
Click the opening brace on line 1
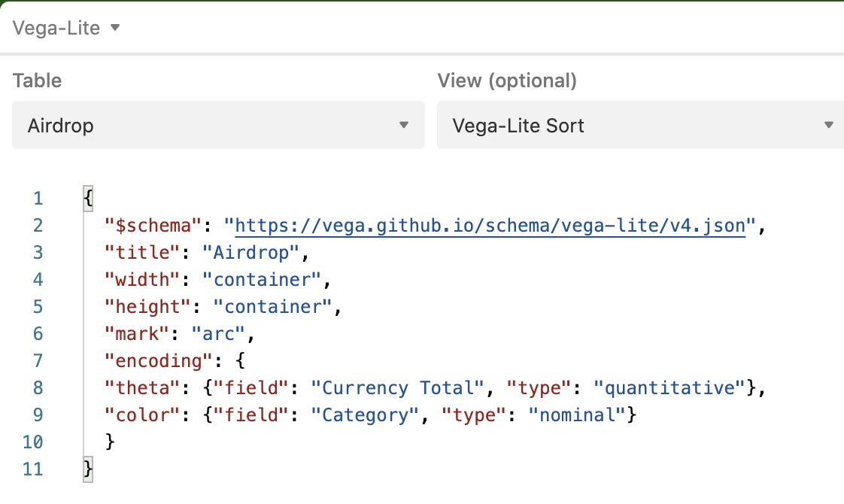point(88,199)
